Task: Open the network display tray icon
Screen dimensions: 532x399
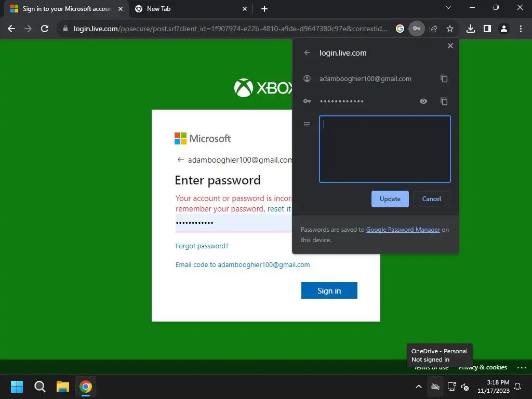Action: click(x=451, y=387)
